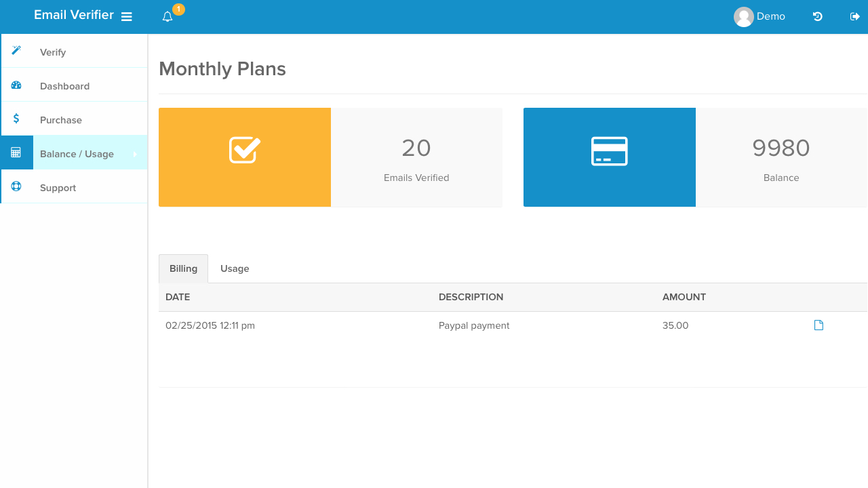Click the logout icon at top right
The height and width of the screenshot is (488, 868).
pos(854,16)
